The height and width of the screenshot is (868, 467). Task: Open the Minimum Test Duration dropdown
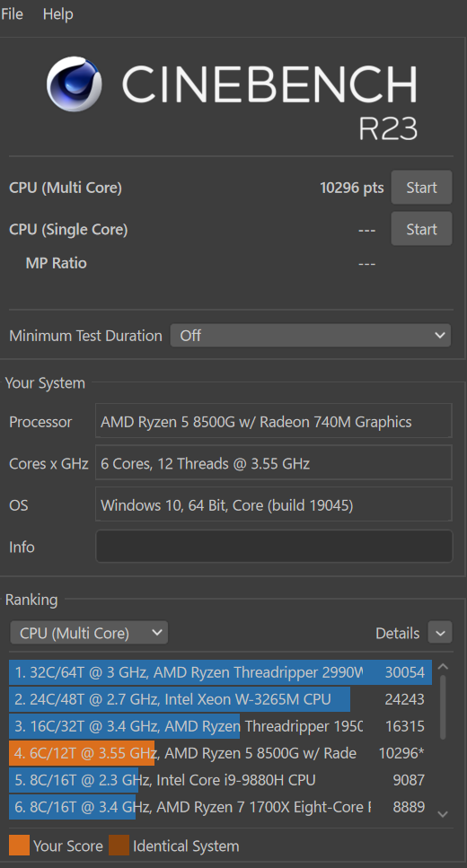pyautogui.click(x=310, y=336)
